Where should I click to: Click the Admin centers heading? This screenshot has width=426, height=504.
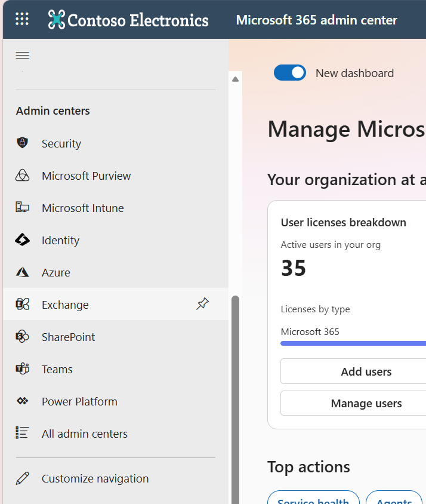(53, 111)
